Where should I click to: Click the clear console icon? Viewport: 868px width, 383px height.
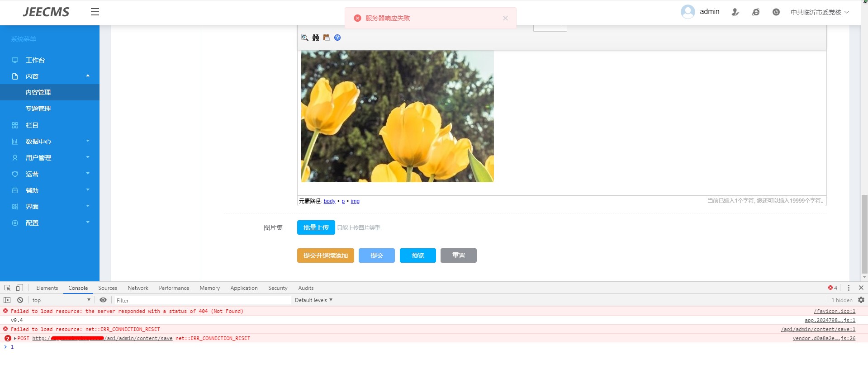click(20, 300)
